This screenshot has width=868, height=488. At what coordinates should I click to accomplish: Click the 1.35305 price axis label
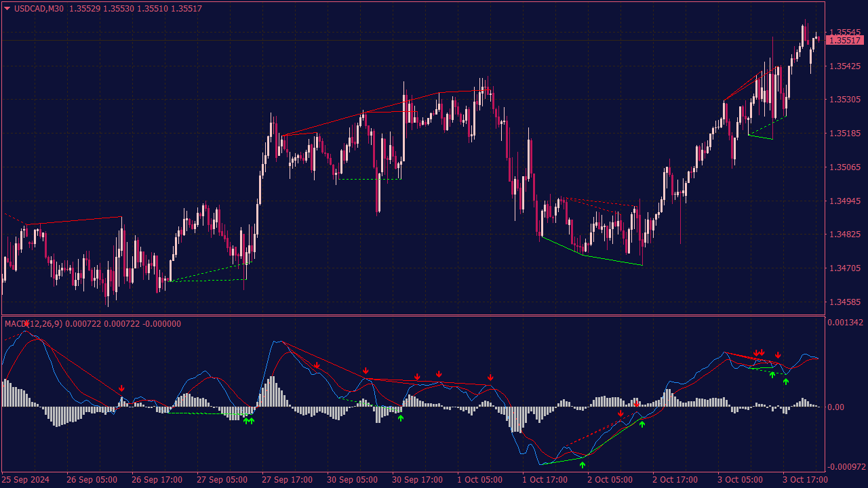coord(845,100)
